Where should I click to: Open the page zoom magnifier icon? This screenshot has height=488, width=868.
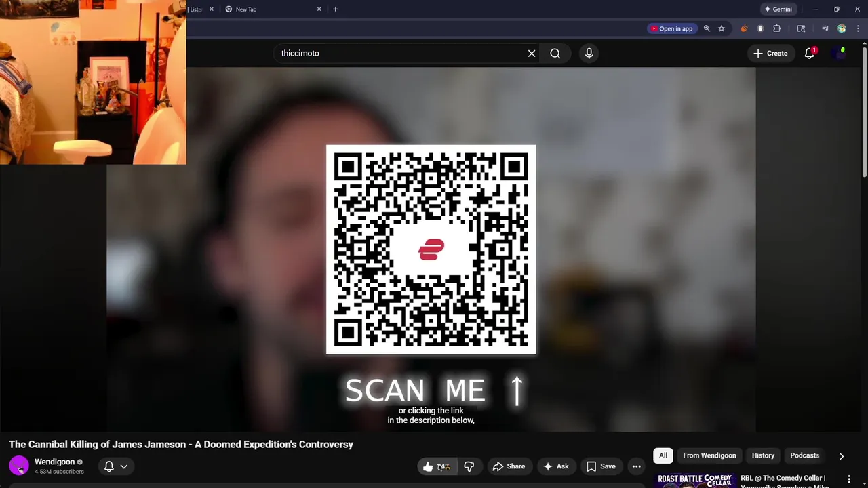[x=707, y=28]
